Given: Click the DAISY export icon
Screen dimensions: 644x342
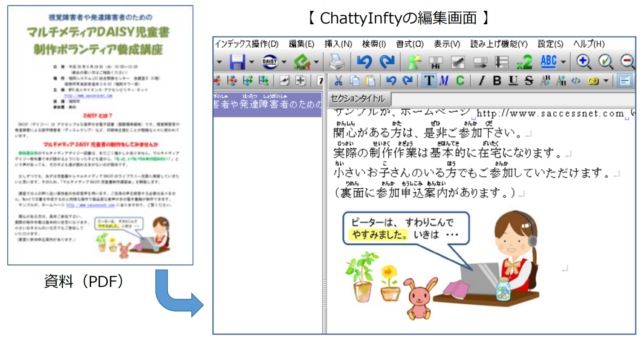Looking at the screenshot, I should tap(270, 62).
